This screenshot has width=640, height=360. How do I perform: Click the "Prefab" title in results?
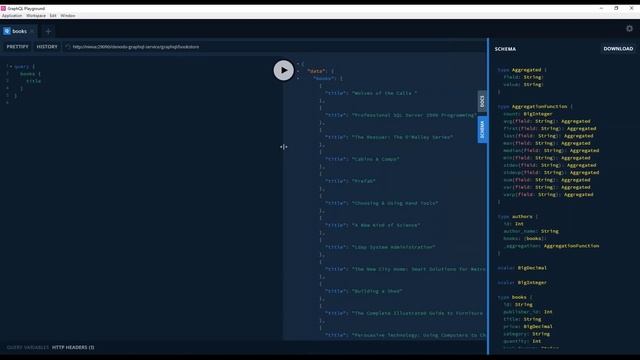[x=363, y=181]
